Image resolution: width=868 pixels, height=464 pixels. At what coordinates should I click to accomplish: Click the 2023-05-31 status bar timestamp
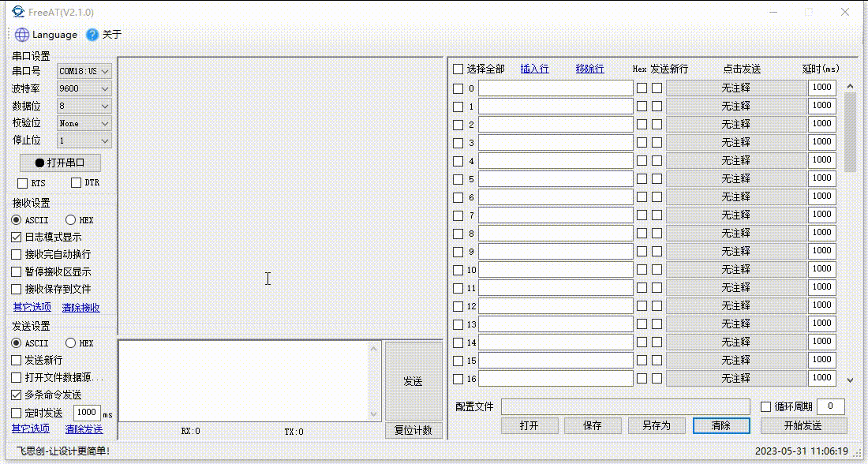[802, 451]
